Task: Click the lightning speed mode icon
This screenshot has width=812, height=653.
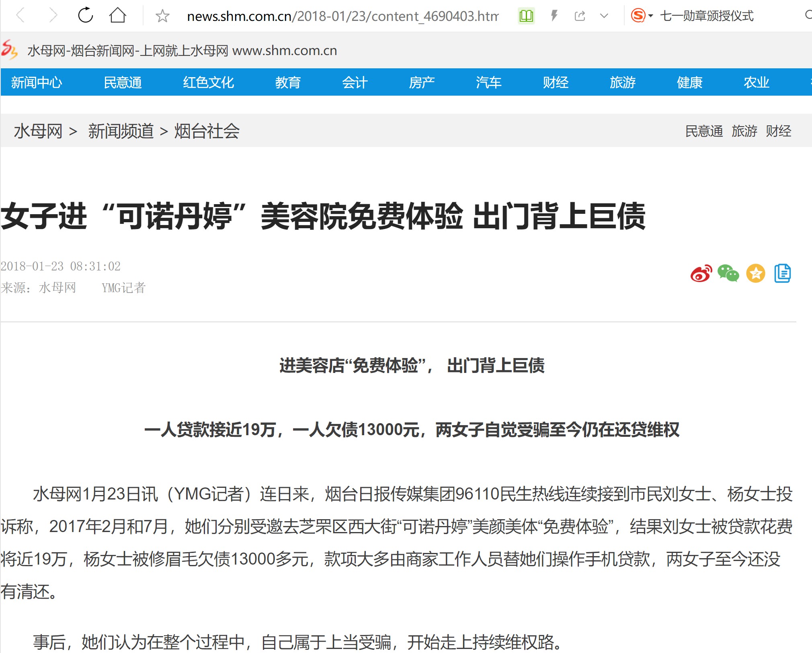Action: click(554, 16)
